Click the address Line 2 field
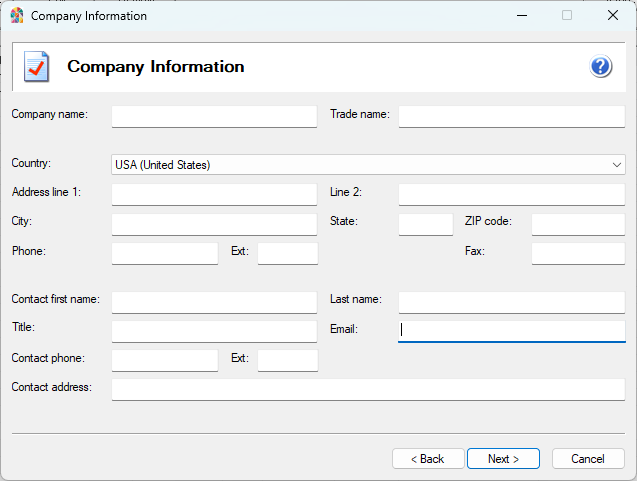This screenshot has height=481, width=637. pyautogui.click(x=511, y=195)
